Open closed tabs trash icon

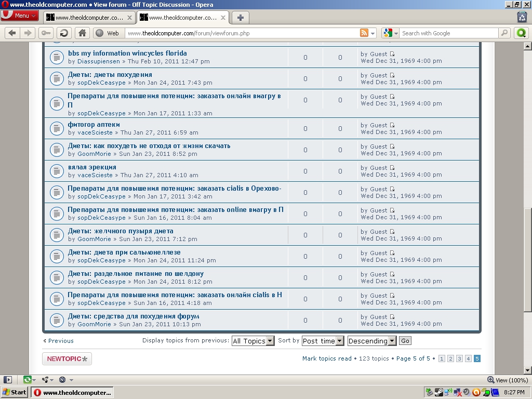[x=522, y=17]
